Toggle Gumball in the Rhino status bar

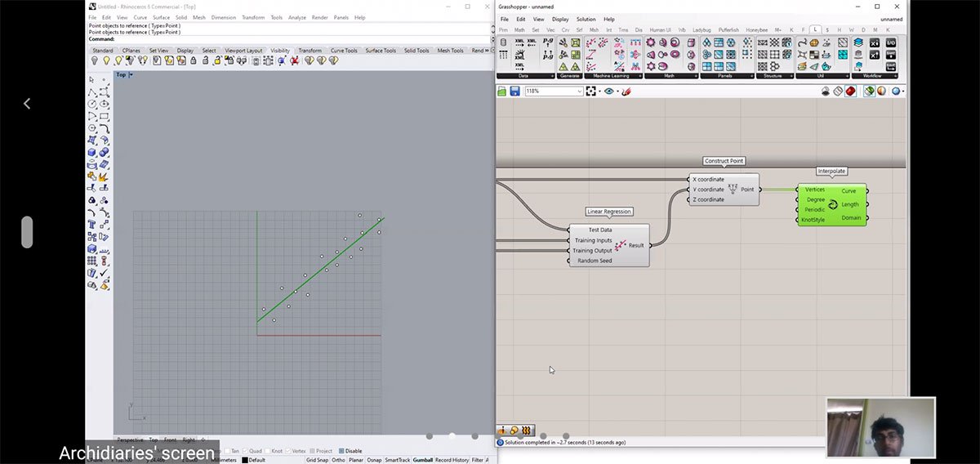click(x=422, y=460)
